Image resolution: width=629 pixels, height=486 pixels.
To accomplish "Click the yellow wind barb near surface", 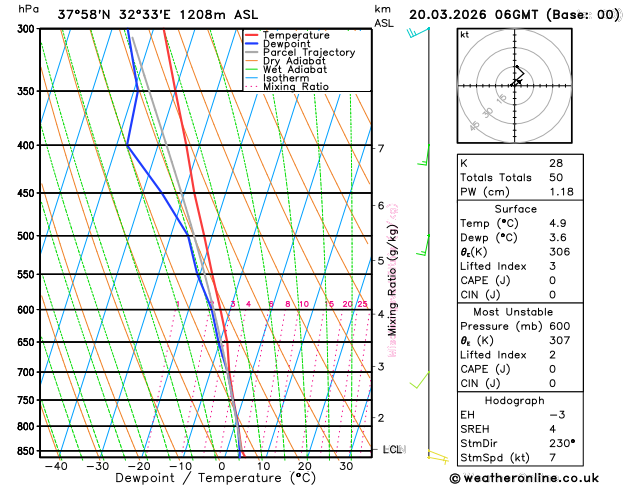I will [435, 456].
